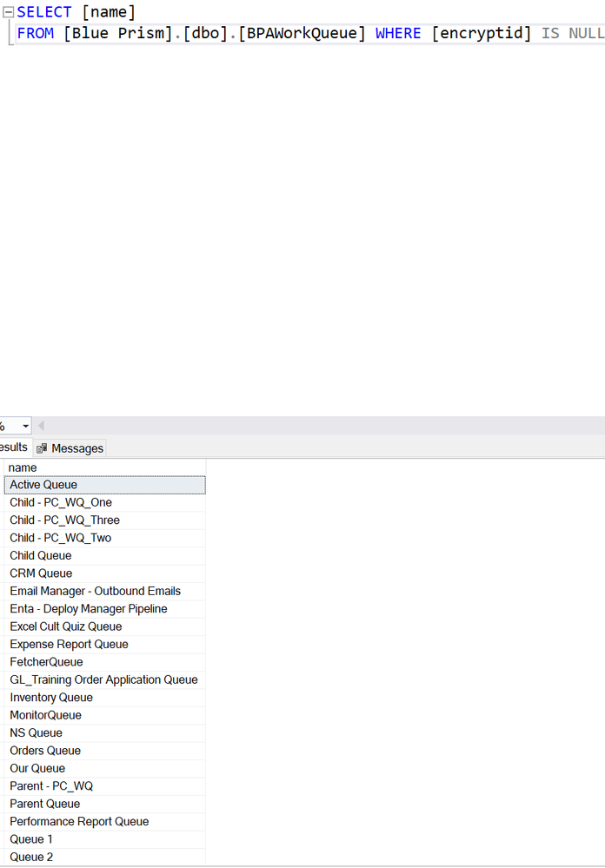
Task: Select the 'Excel Cult Quiz Queue' cell
Action: pos(104,626)
